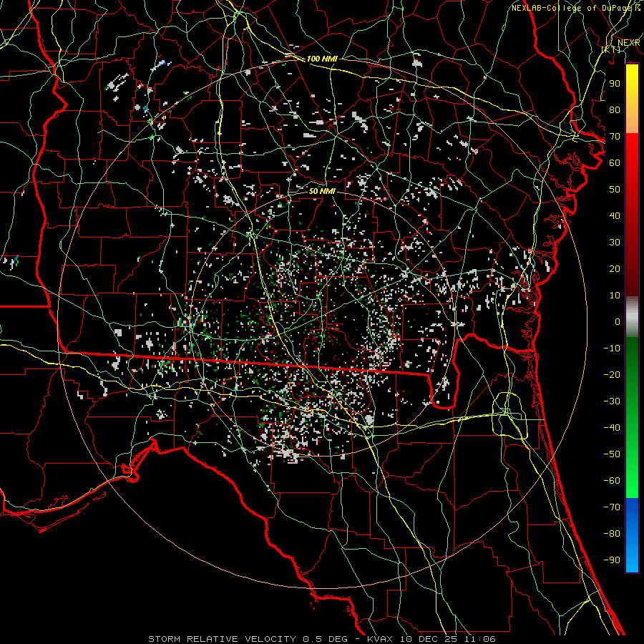644x644 pixels.
Task: Click the '[KT]' units label above the scale
Action: click(x=611, y=49)
